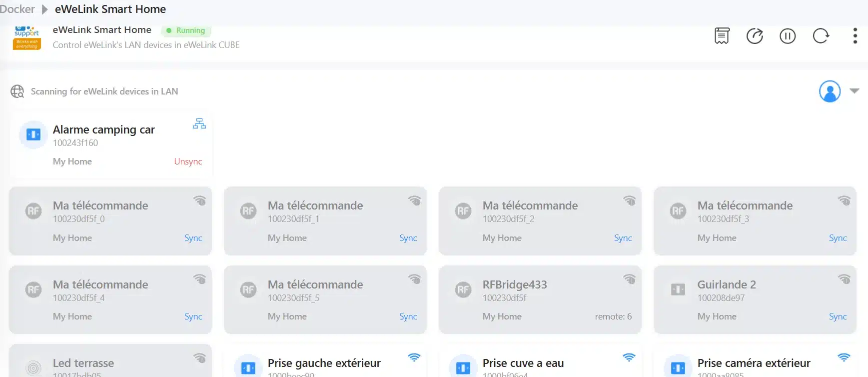Unsync the Alarme camping car device
Viewport: 868px width, 377px height.
point(188,161)
